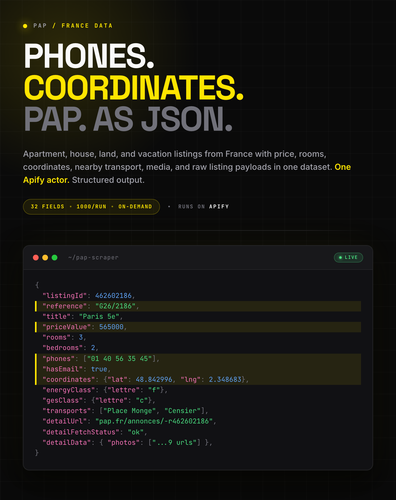
Task: Click the "rooms": 3 line
Action: [x=64, y=337]
